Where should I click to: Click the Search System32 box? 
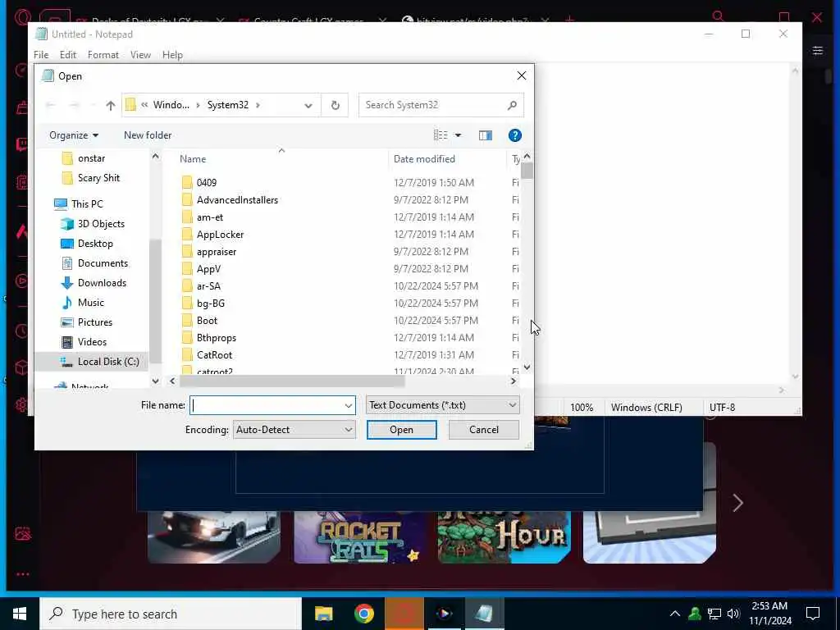click(x=441, y=105)
